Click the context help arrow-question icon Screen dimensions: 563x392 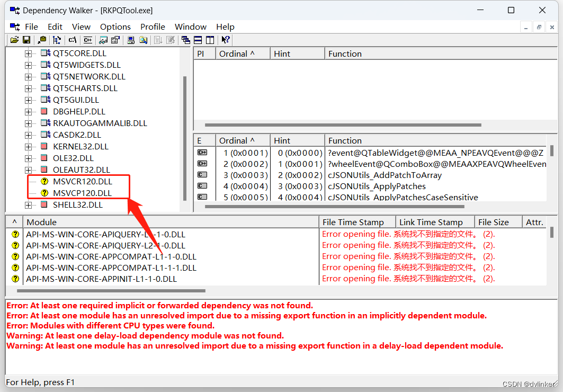click(226, 40)
